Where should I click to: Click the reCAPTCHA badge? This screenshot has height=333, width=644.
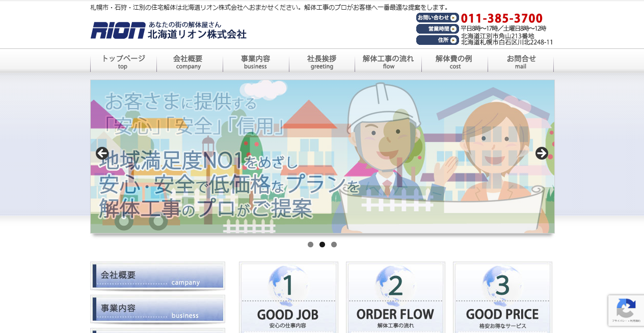626,310
